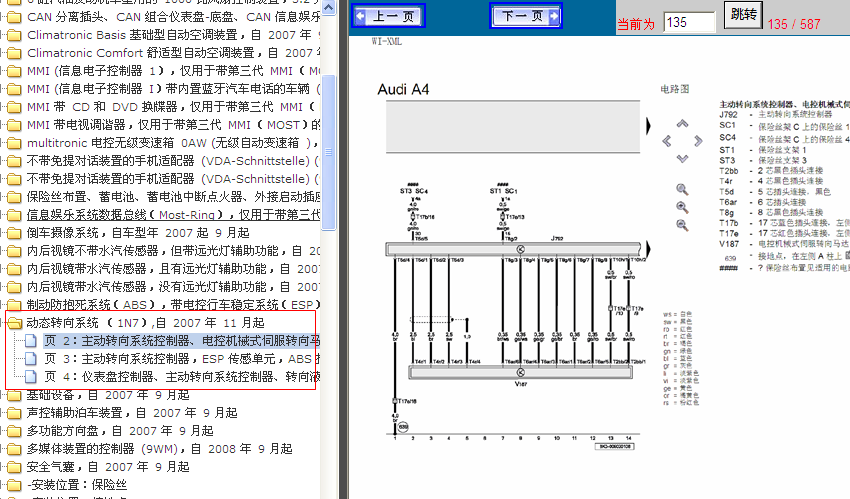The width and height of the screenshot is (850, 499).
Task: Click the tree panel scrollbar thumb
Action: (329, 152)
